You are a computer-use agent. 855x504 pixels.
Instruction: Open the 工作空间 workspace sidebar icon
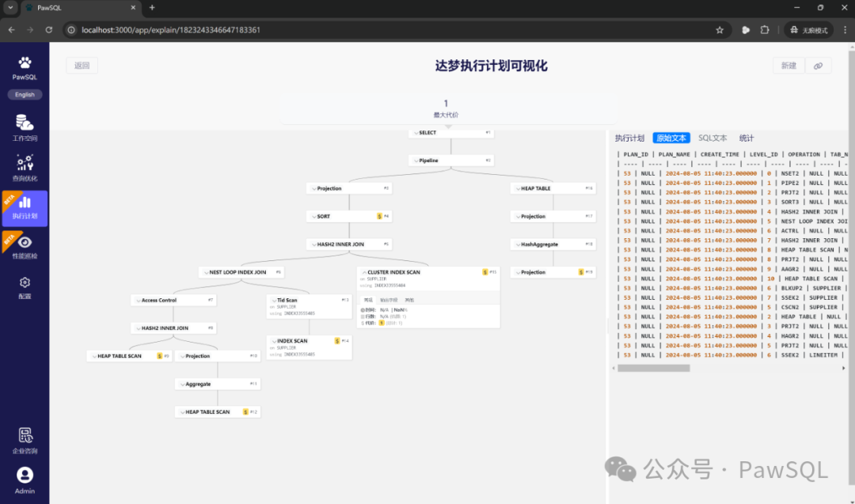[x=25, y=123]
